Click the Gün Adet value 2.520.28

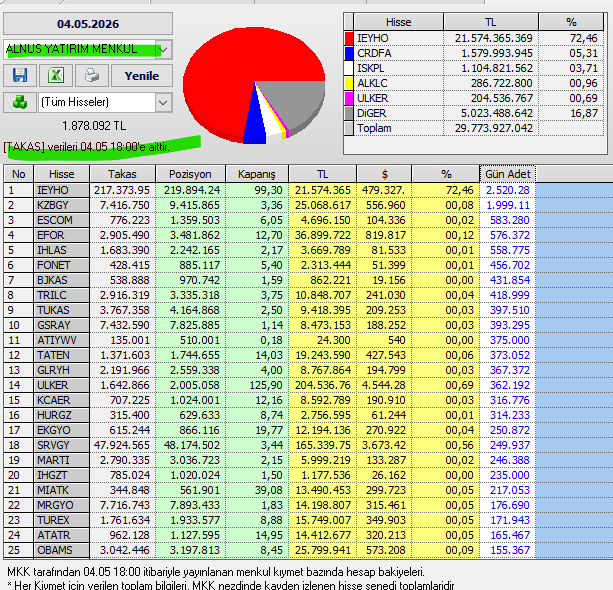pyautogui.click(x=507, y=190)
